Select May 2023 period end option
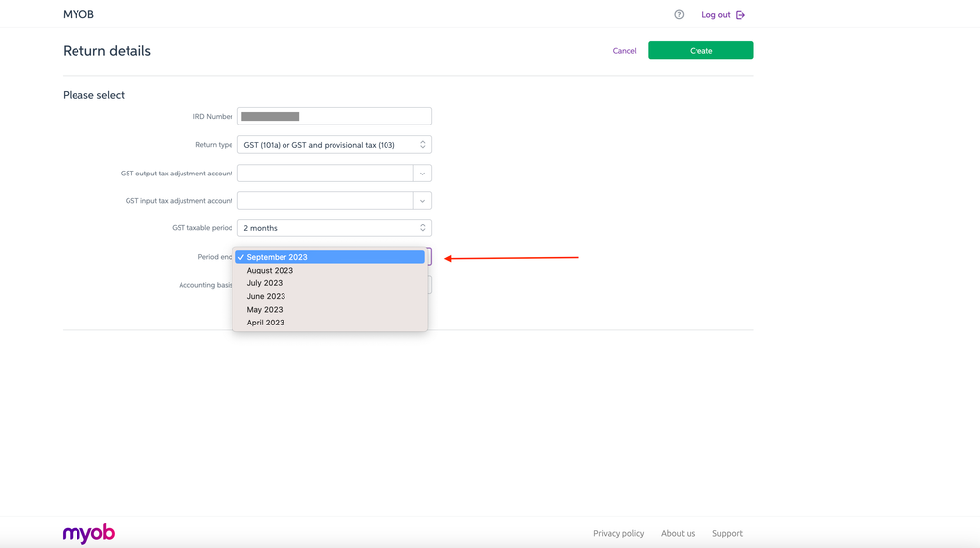 click(265, 310)
